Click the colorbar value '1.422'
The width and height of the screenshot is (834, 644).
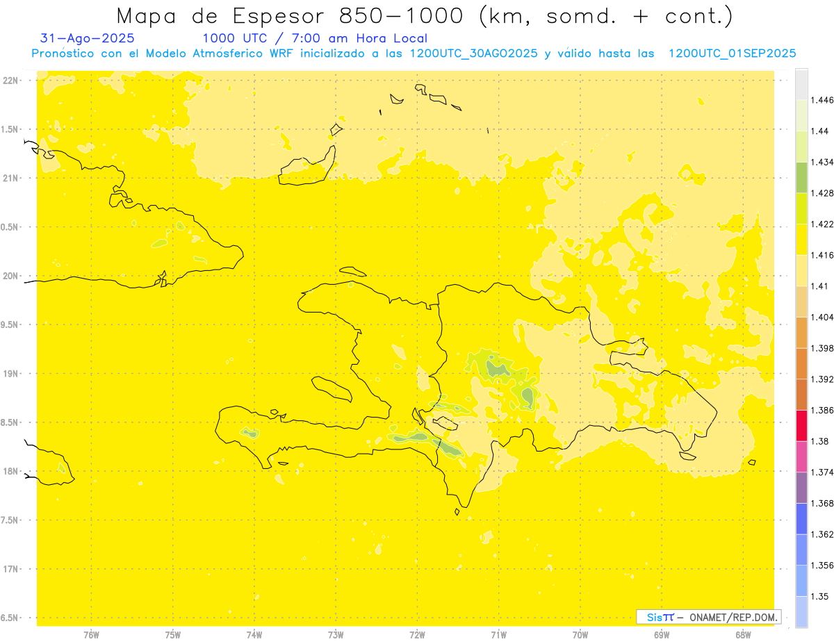tap(822, 224)
